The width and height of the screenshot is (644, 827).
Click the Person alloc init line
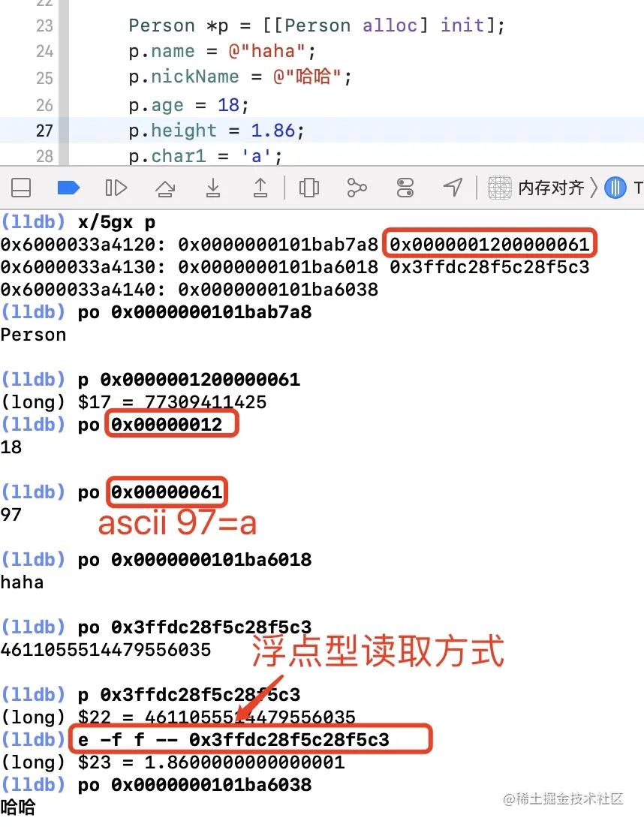click(x=317, y=26)
